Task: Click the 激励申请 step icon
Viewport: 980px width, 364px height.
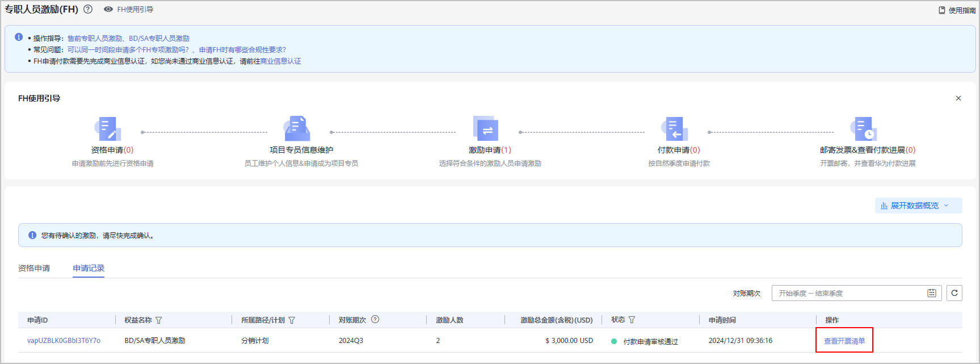Action: pos(486,129)
